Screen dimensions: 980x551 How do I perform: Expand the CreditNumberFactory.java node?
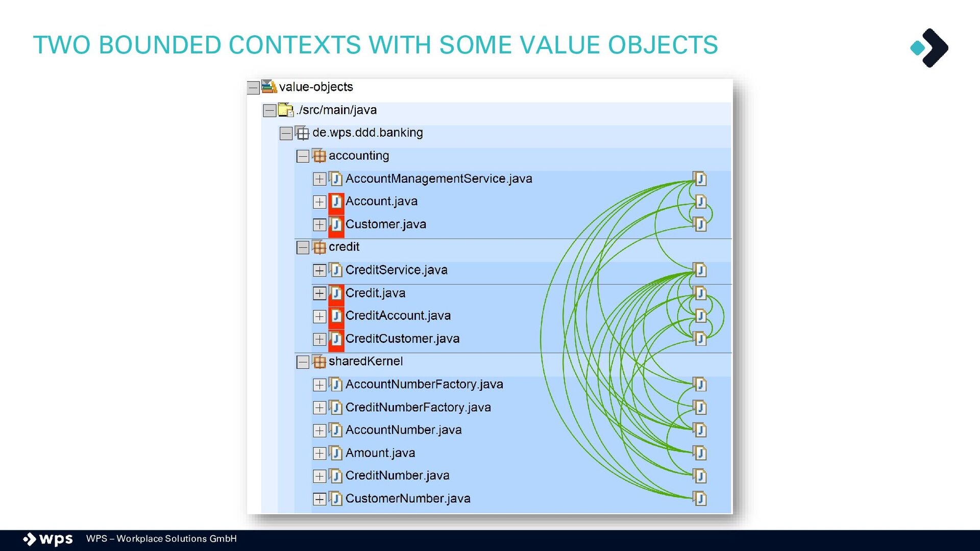click(x=320, y=408)
